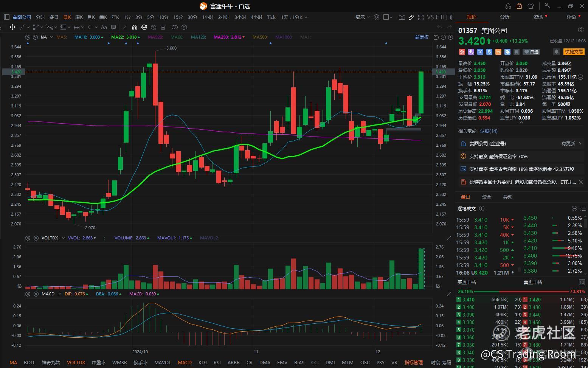Select the BOLL indicator tab
The width and height of the screenshot is (588, 368).
[29, 362]
